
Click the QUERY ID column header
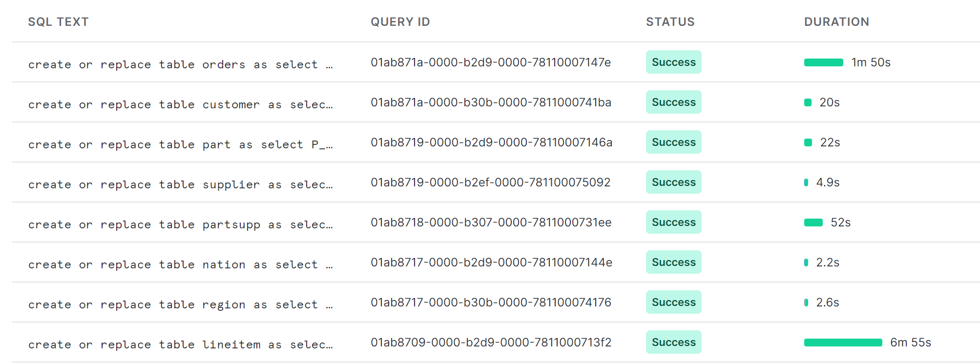(x=400, y=22)
